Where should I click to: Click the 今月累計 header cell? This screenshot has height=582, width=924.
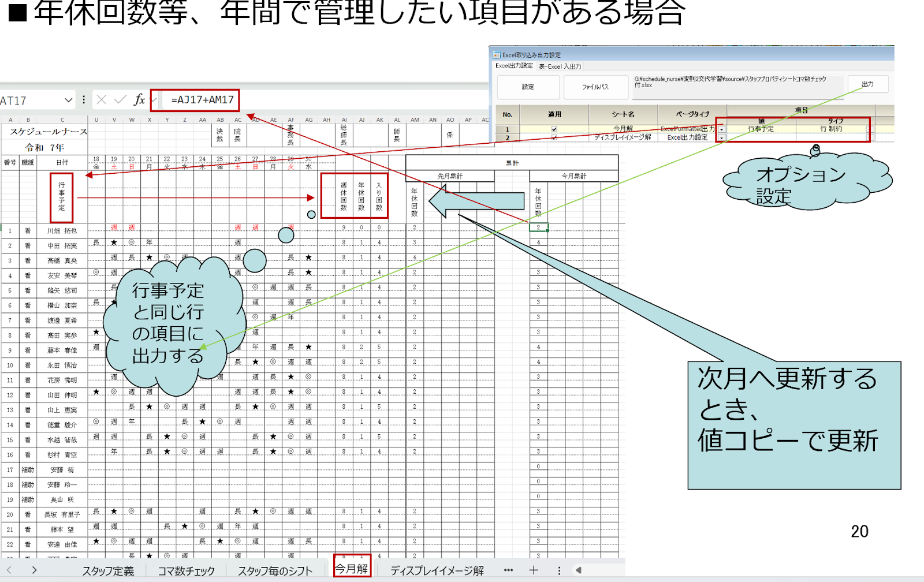tap(574, 176)
